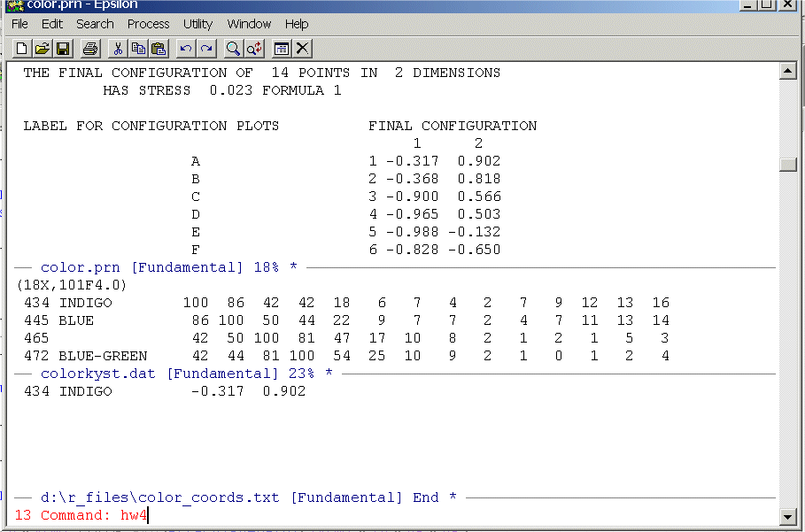The height and width of the screenshot is (532, 805).
Task: Redo with the forward arrow icon
Action: (x=205, y=48)
